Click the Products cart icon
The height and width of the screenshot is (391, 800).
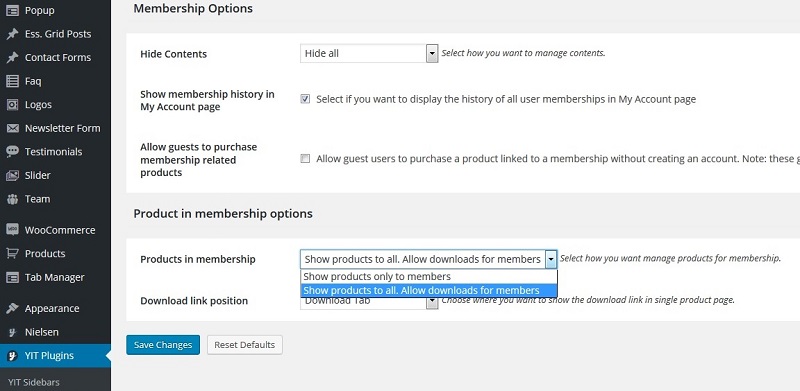pyautogui.click(x=12, y=254)
